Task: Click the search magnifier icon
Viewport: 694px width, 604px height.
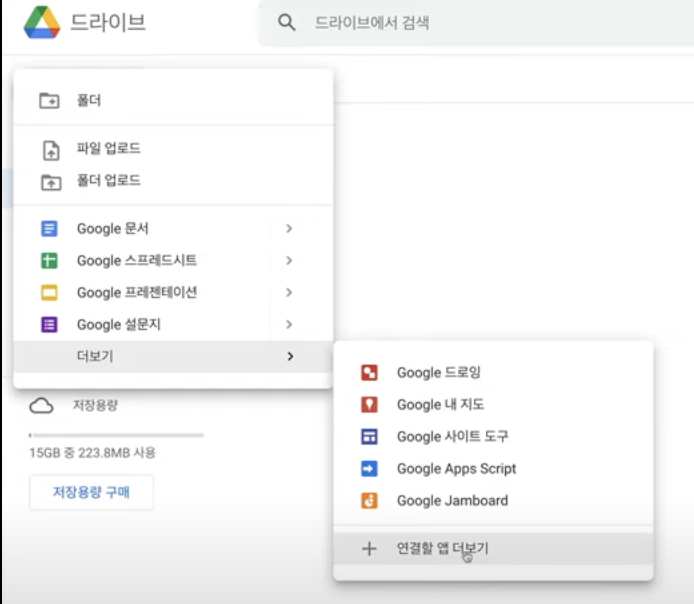Action: pos(286,22)
